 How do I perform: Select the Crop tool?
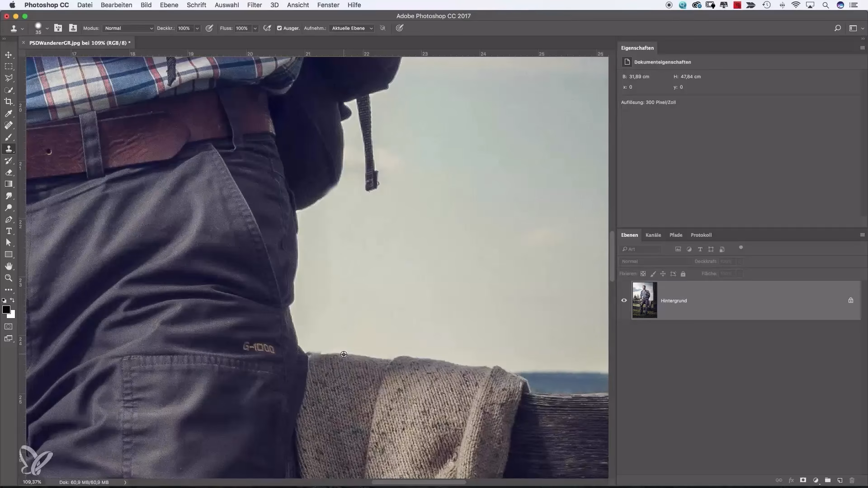pyautogui.click(x=9, y=102)
